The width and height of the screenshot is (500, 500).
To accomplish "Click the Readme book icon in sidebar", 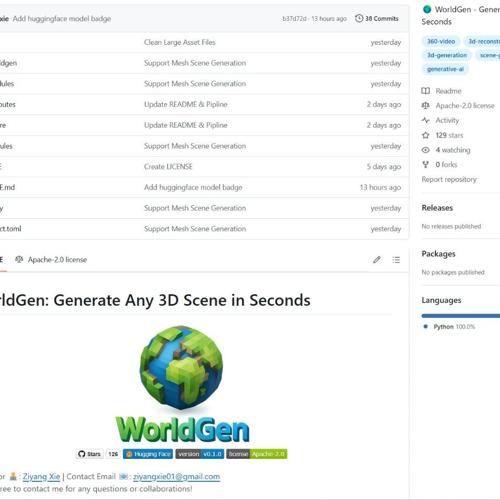I will coord(426,91).
